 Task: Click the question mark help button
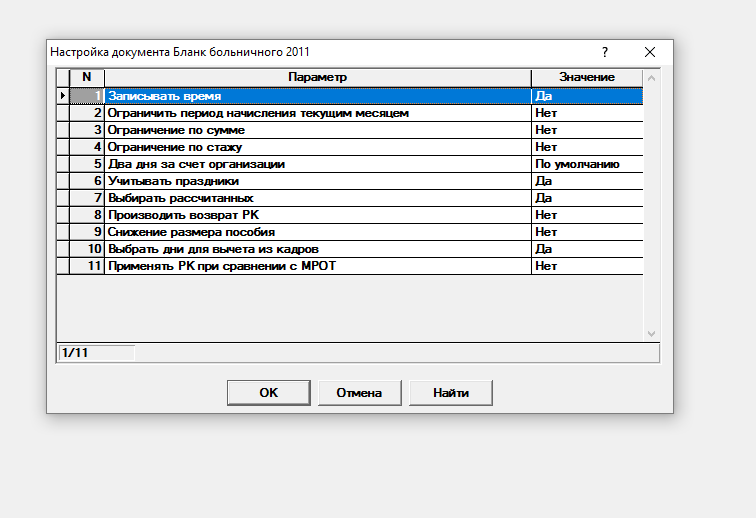605,52
